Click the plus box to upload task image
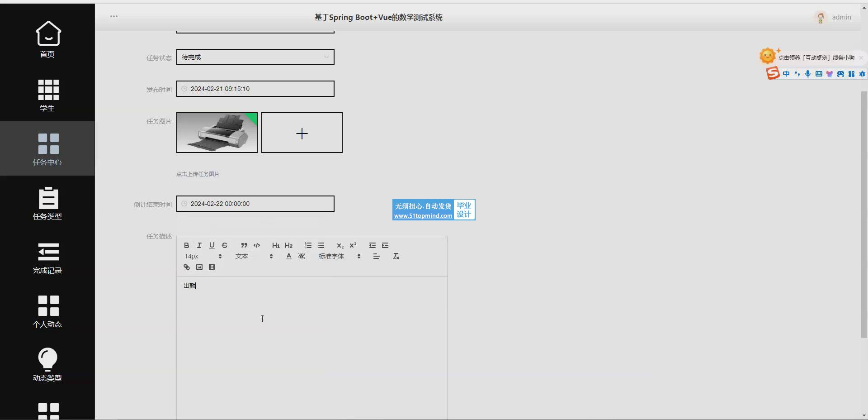Image resolution: width=868 pixels, height=420 pixels. (x=302, y=133)
